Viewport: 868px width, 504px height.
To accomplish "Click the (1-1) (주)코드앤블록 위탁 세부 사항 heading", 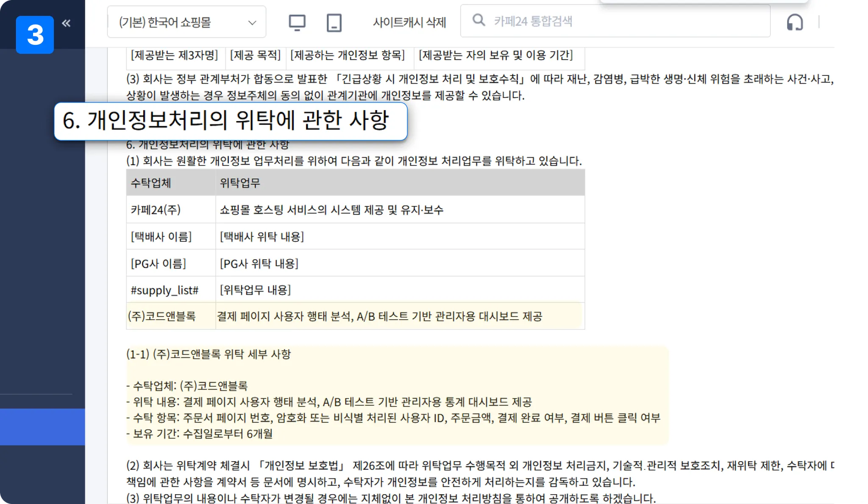I will click(209, 354).
